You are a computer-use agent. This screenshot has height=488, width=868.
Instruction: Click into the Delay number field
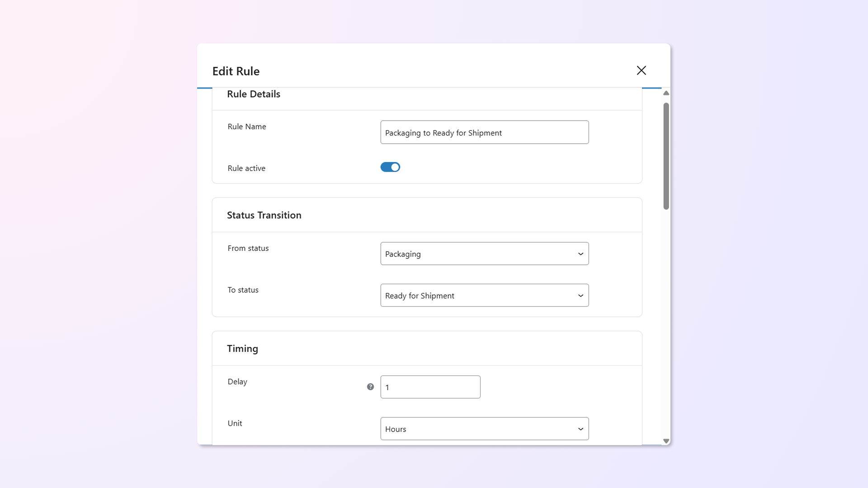click(x=430, y=387)
